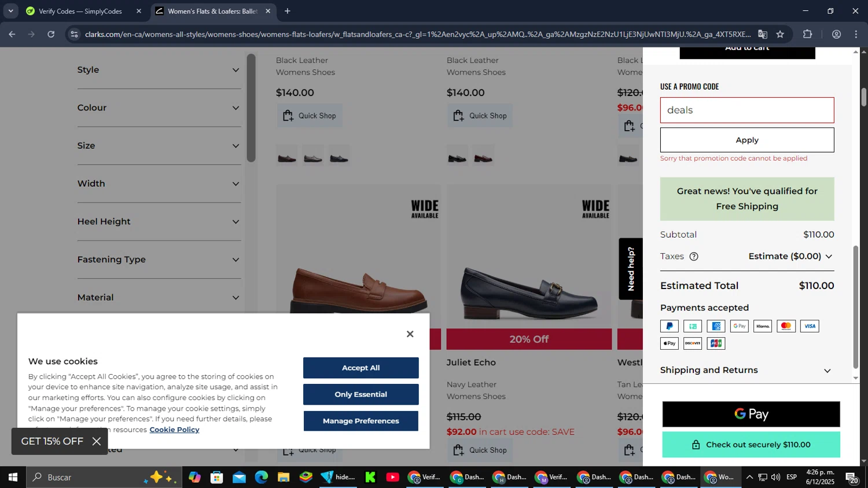Expand the Taxes Estimate dropdown
Image resolution: width=868 pixels, height=488 pixels.
[x=791, y=256]
